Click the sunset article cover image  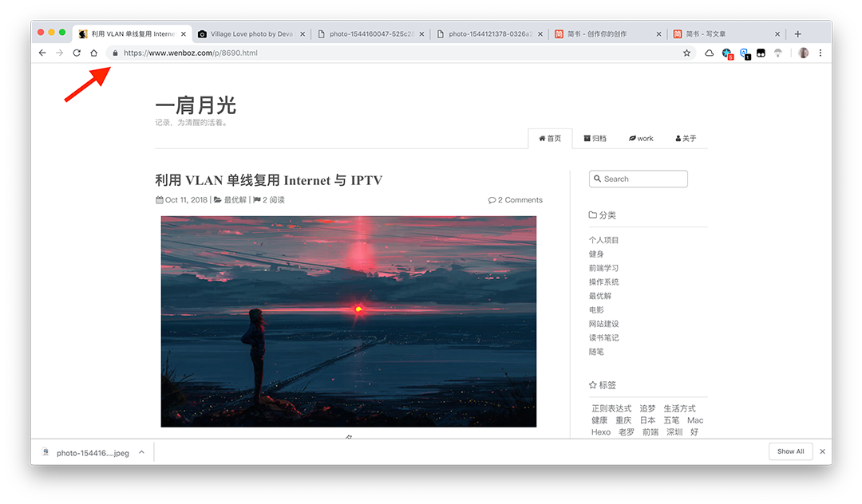349,321
